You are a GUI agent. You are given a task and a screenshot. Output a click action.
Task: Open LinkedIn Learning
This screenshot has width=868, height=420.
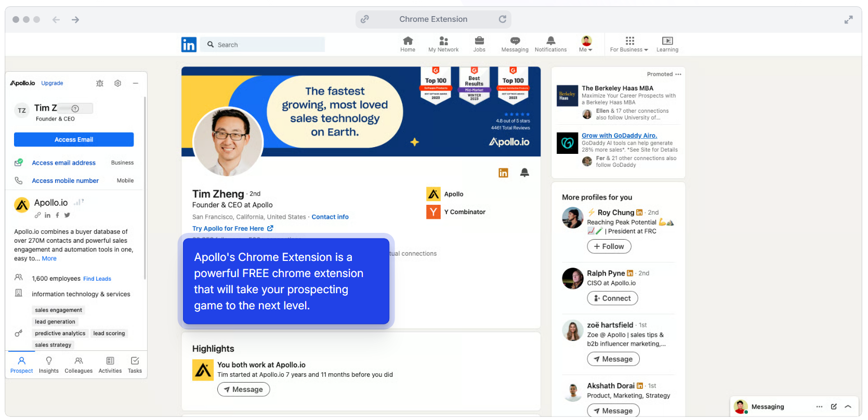click(x=667, y=44)
